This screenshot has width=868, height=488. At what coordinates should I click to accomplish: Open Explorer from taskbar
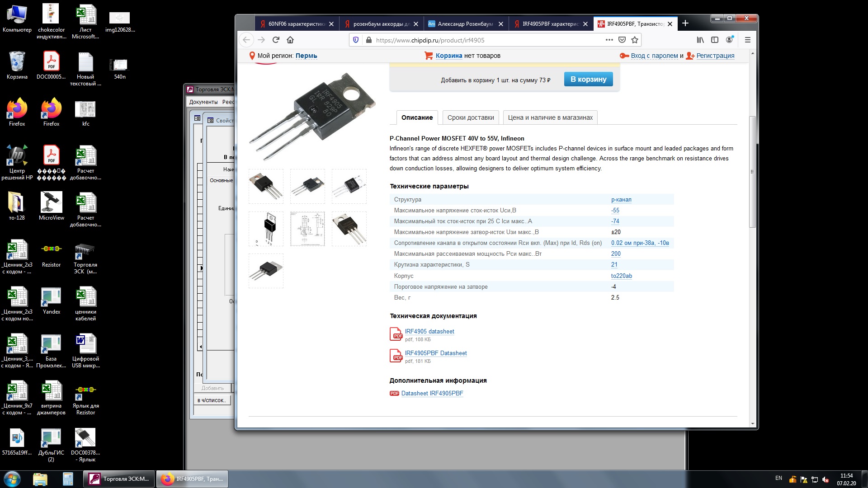40,479
